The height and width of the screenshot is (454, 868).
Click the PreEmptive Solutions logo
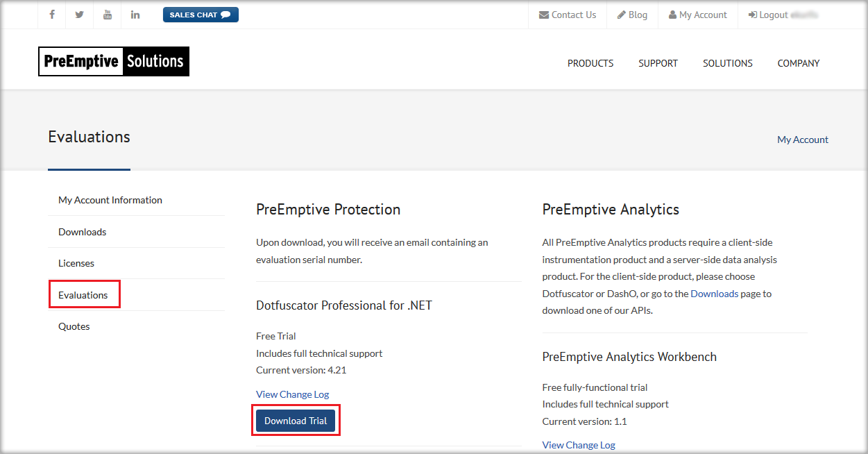pos(114,61)
